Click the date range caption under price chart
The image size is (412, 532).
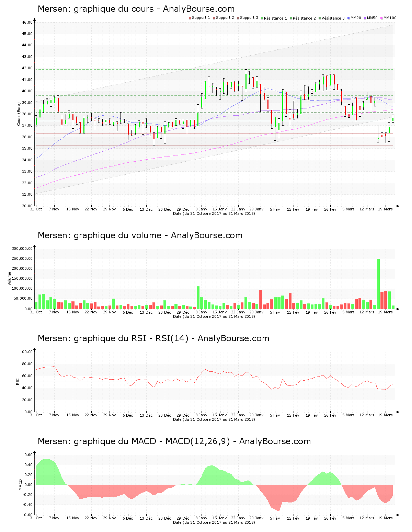pyautogui.click(x=214, y=213)
